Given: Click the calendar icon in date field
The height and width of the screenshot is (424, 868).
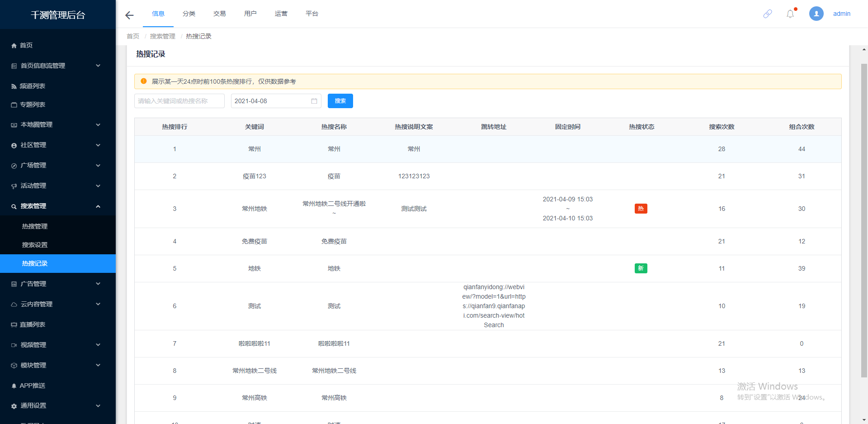Looking at the screenshot, I should coord(314,101).
